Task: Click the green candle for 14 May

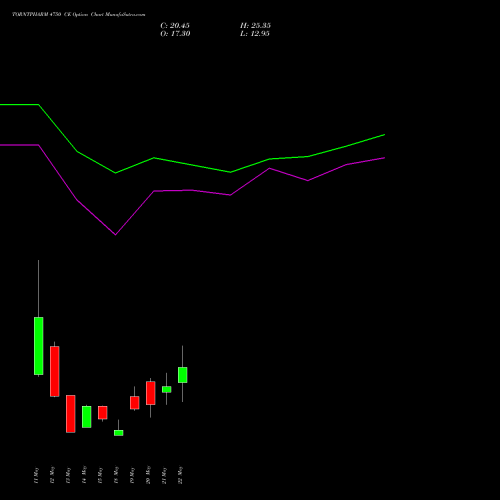Action: pos(87,417)
